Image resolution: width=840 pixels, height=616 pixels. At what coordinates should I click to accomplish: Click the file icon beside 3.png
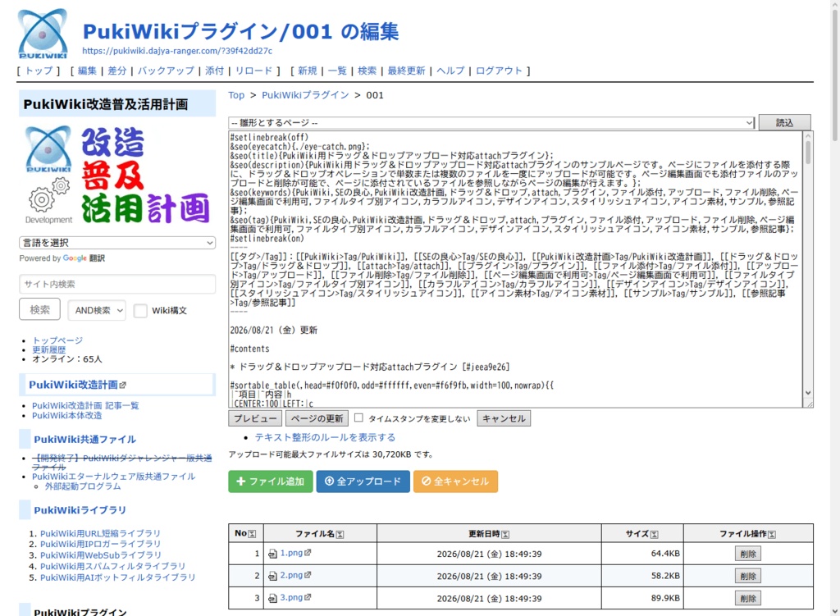pyautogui.click(x=272, y=598)
